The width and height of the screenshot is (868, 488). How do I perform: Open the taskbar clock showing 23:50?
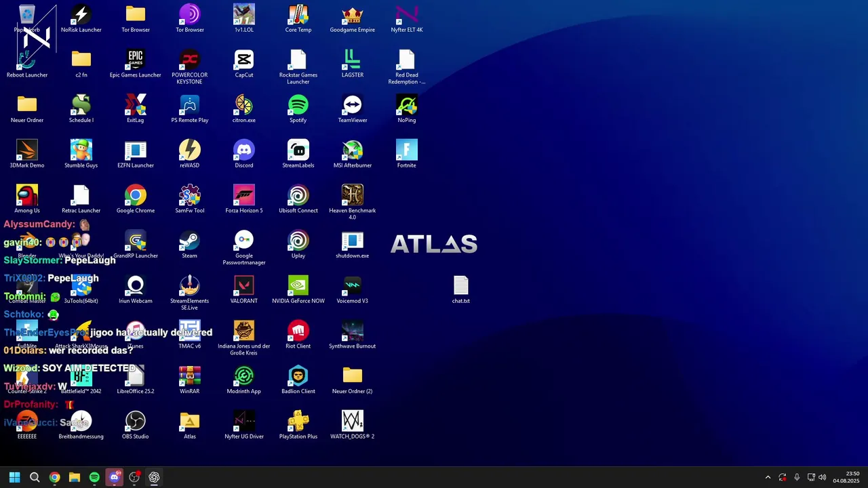click(846, 477)
